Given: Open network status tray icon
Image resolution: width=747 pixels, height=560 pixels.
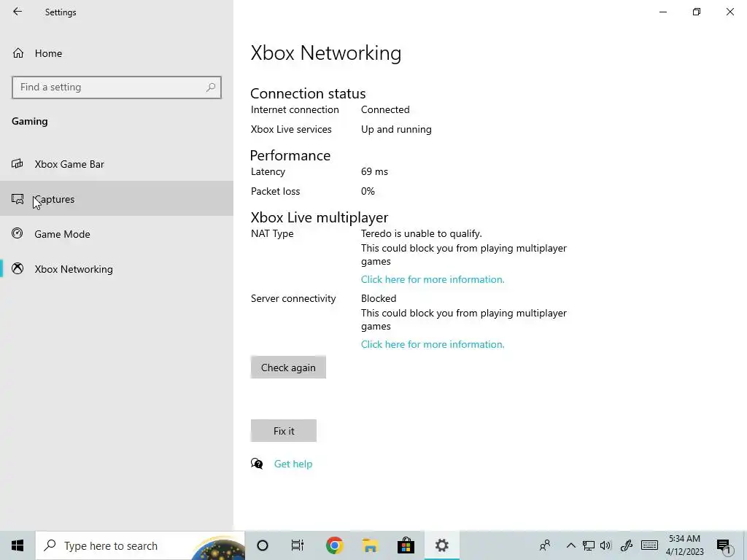Looking at the screenshot, I should [x=589, y=545].
